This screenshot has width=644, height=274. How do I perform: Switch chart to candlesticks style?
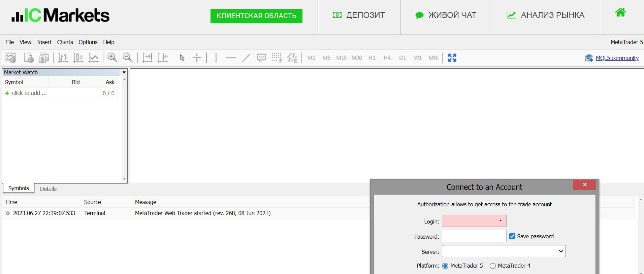point(78,58)
